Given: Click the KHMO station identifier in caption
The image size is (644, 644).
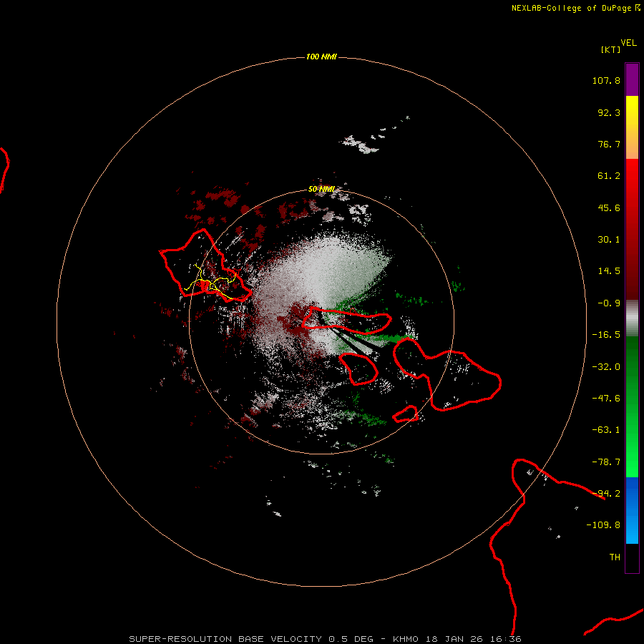Looking at the screenshot, I should 406,639.
